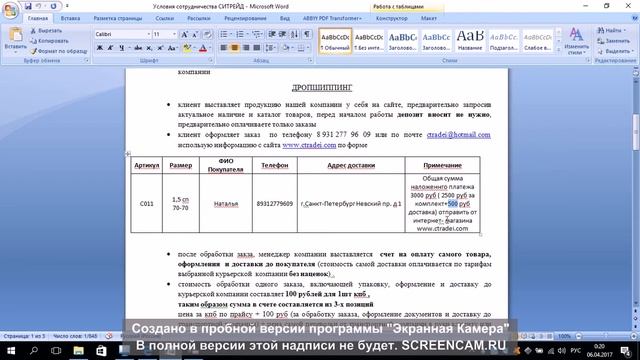640x360 pixels.
Task: Click Наталья cell in table
Action: [226, 204]
